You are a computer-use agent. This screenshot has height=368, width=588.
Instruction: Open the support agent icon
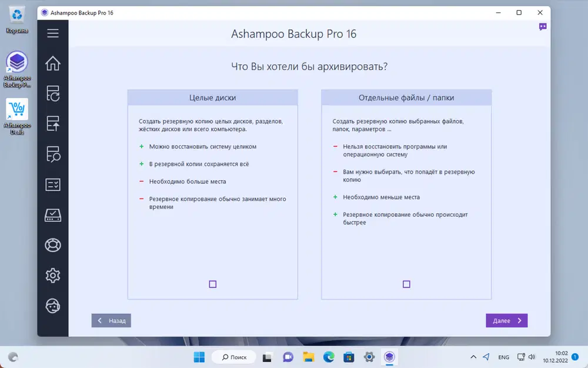click(53, 306)
